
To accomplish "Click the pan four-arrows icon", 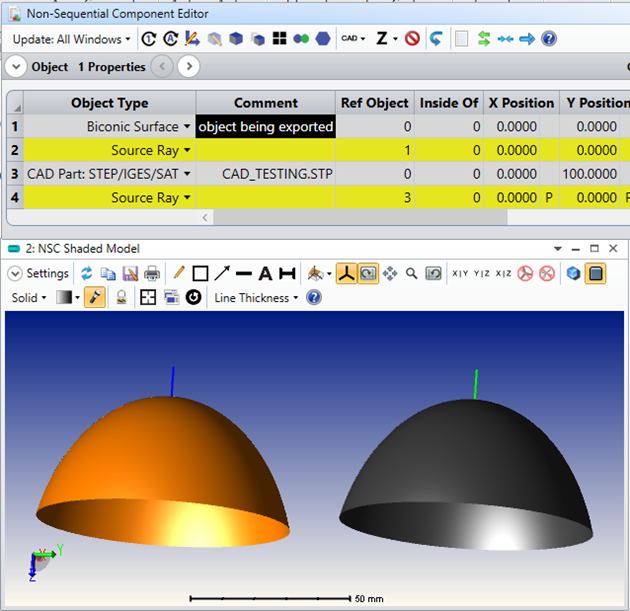I will click(390, 274).
